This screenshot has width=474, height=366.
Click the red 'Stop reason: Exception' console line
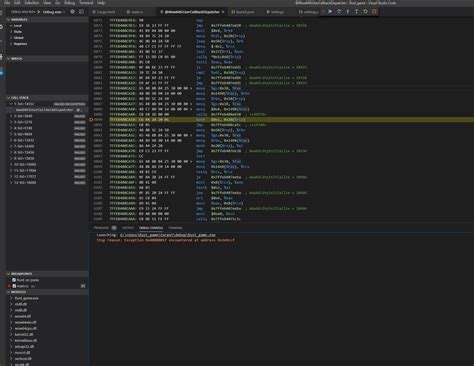coord(166,240)
